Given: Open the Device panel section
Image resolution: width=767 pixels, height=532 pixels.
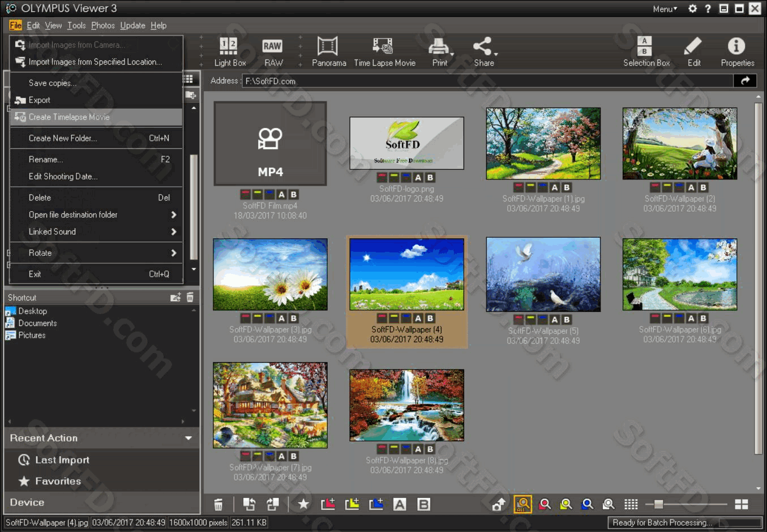Looking at the screenshot, I should [102, 503].
